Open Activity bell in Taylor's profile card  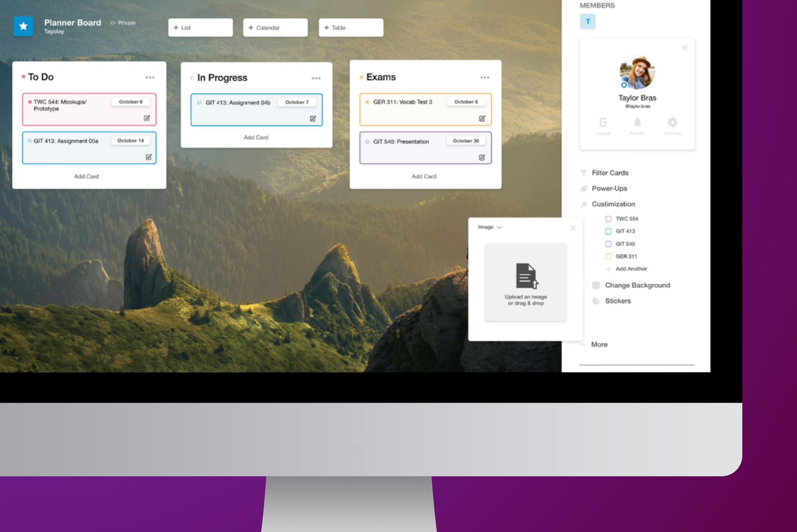click(x=637, y=123)
